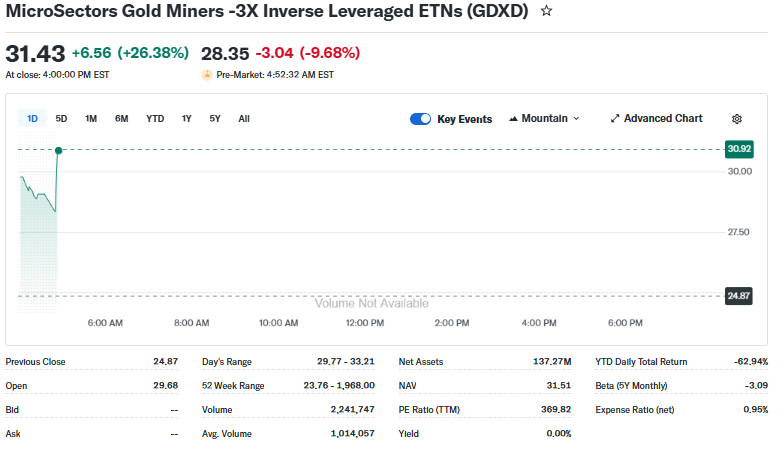Open the Advanced Chart link
The width and height of the screenshot is (780, 451).
click(x=662, y=119)
